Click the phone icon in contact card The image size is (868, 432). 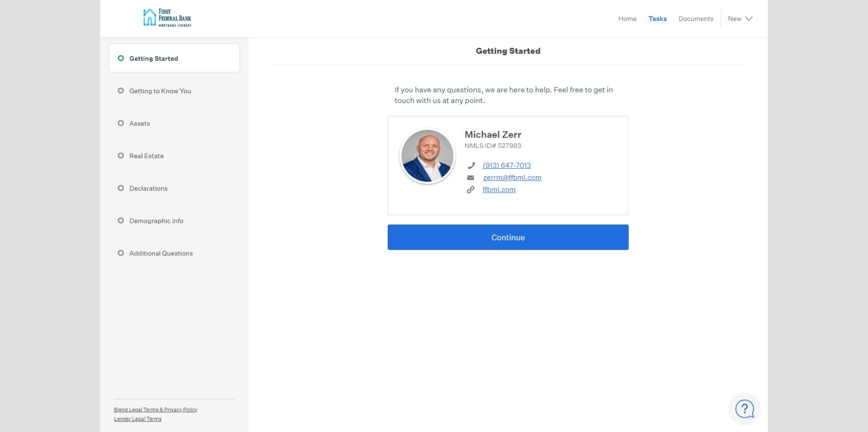471,165
